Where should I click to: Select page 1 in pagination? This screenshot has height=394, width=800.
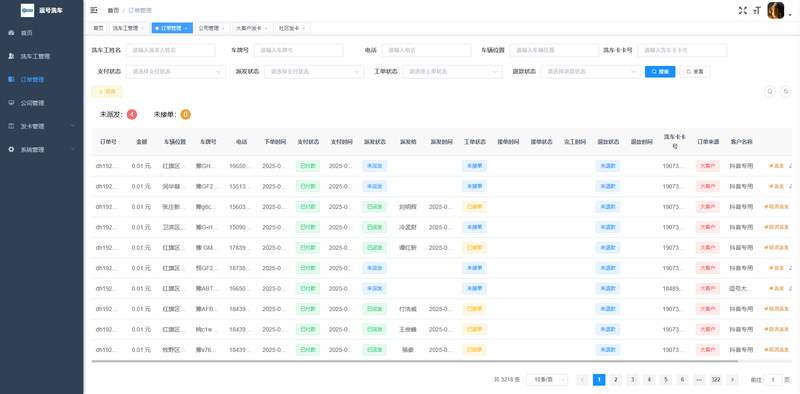click(x=599, y=380)
